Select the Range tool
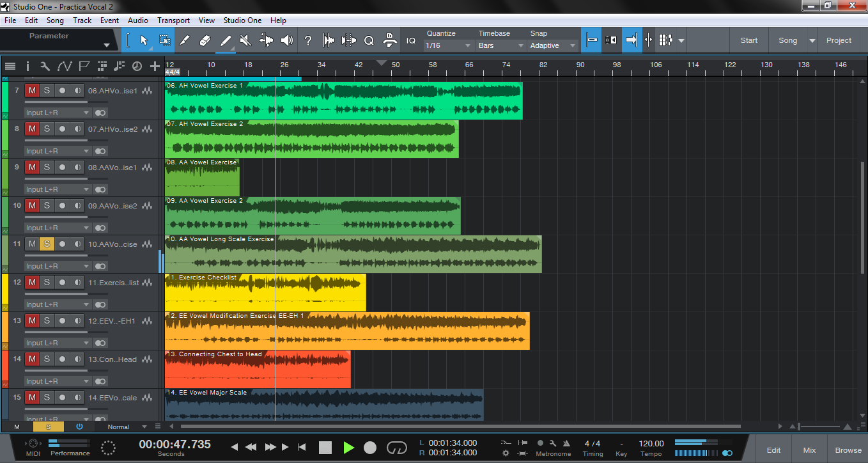This screenshot has width=868, height=463. (x=164, y=40)
